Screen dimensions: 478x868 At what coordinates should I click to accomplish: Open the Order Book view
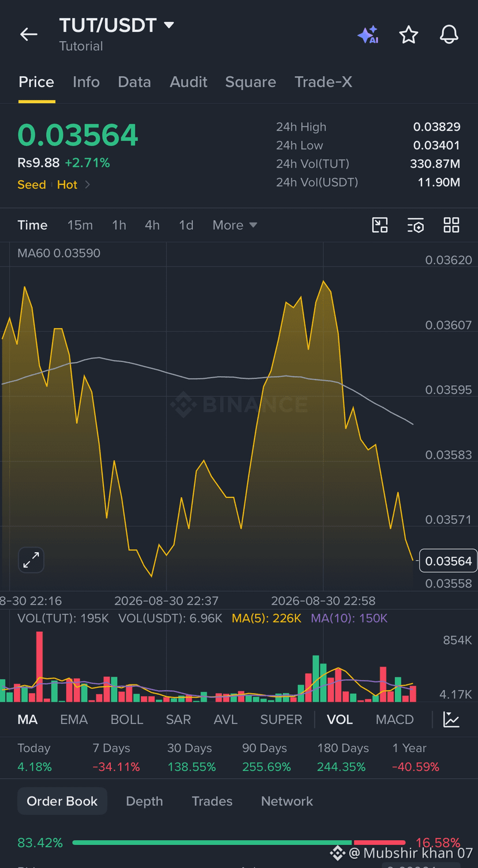coord(62,801)
